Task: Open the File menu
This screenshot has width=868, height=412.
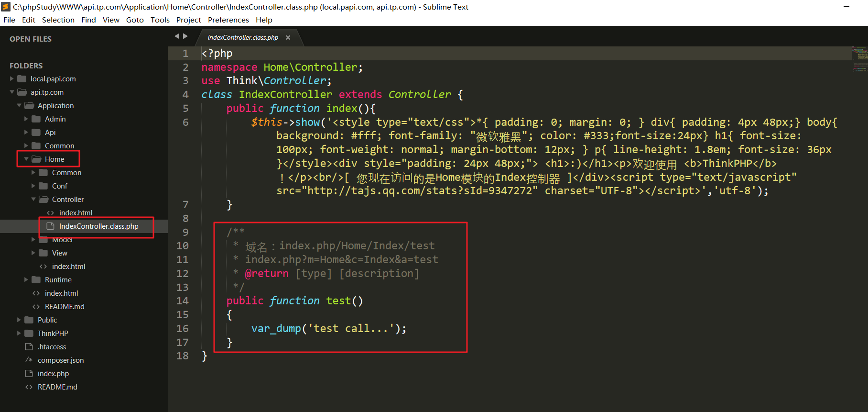Action: tap(9, 20)
